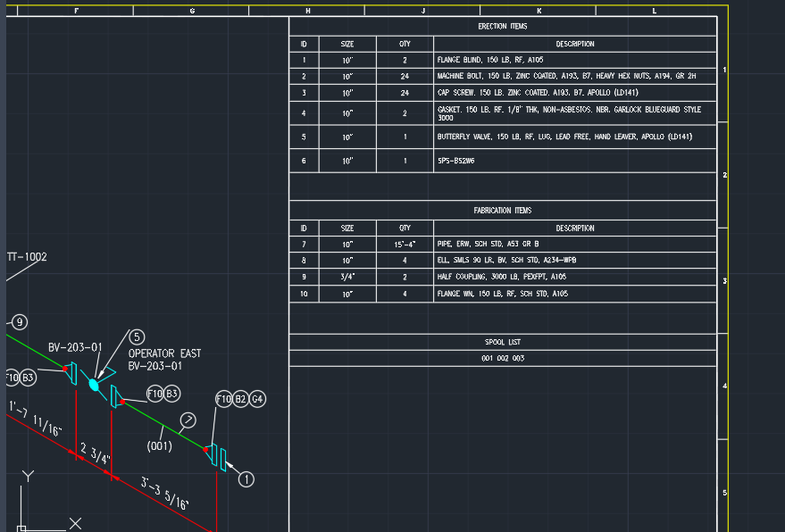Click BV-203-01 text under OPERATOR EAST

[x=154, y=366]
